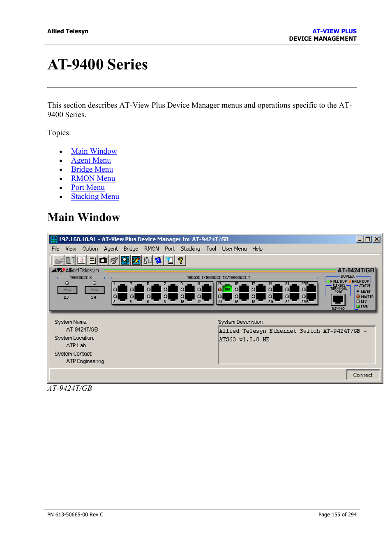Click the 'ATP Lab' system location value
The image size is (392, 555).
tap(76, 345)
